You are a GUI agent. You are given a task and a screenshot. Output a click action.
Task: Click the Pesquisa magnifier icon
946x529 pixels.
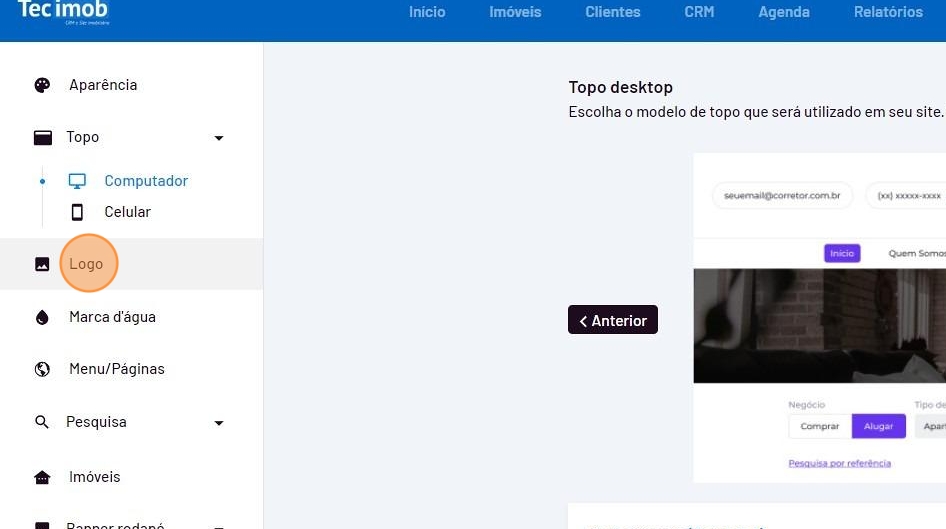tap(42, 422)
